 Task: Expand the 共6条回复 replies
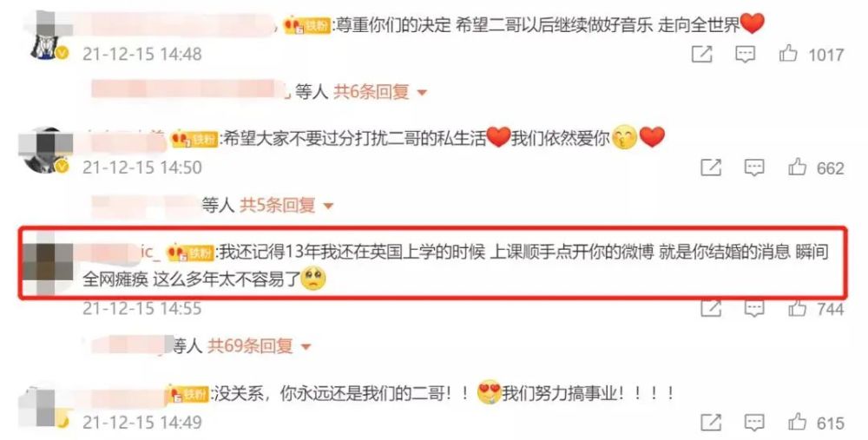coord(380,92)
